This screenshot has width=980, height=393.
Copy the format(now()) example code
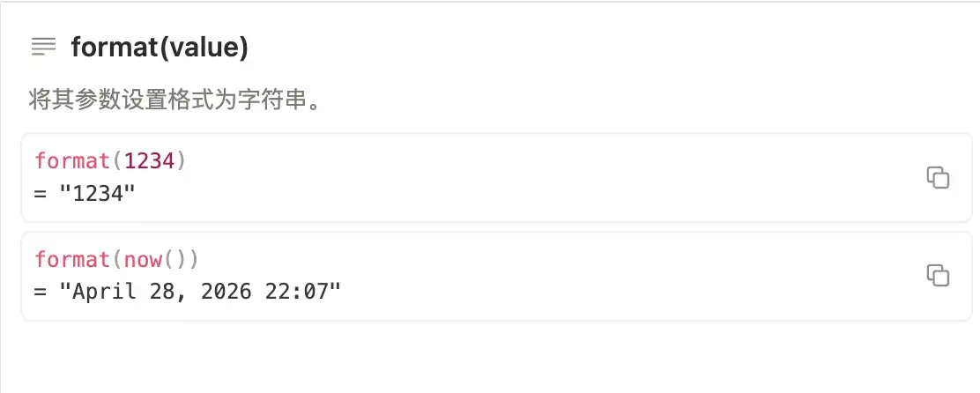click(937, 275)
